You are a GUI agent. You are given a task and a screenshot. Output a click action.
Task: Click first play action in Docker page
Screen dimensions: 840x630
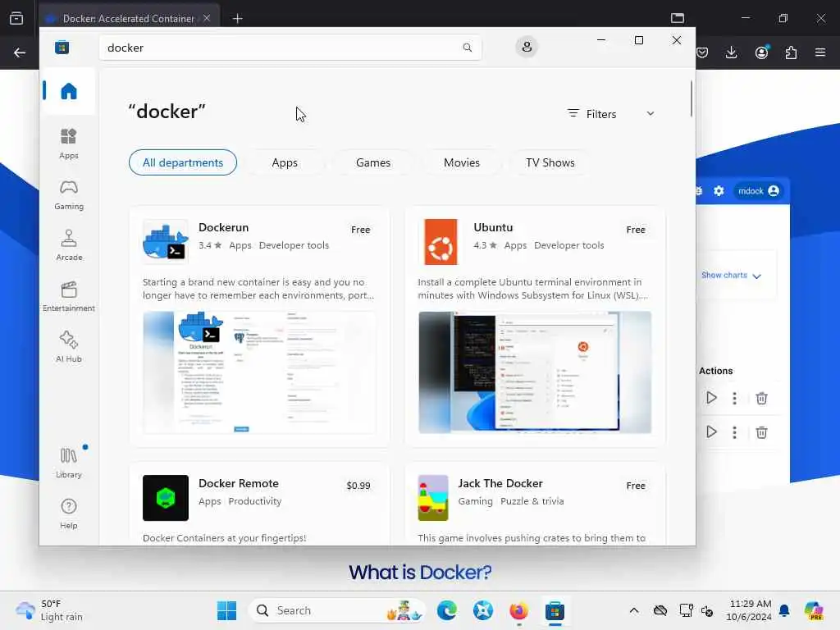point(711,398)
